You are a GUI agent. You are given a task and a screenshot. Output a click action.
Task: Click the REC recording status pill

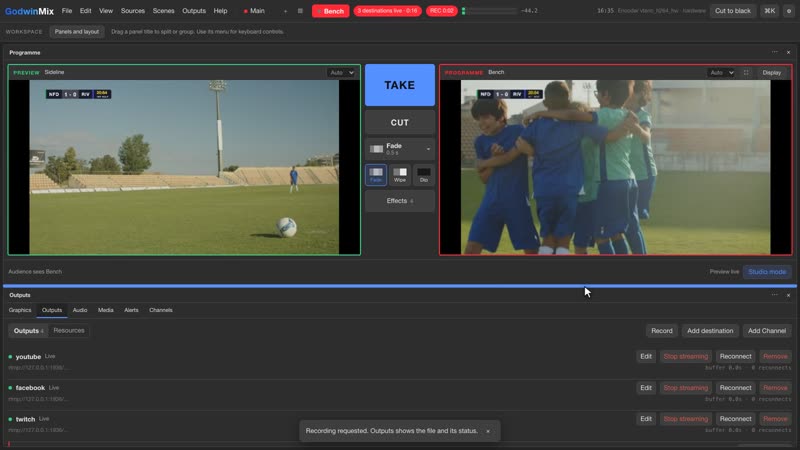(441, 11)
